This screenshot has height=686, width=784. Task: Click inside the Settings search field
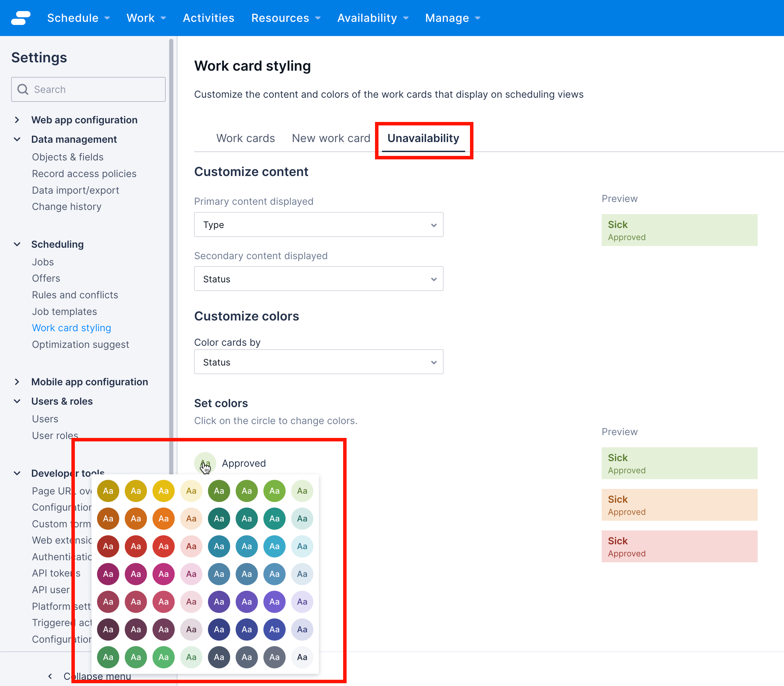pyautogui.click(x=88, y=89)
